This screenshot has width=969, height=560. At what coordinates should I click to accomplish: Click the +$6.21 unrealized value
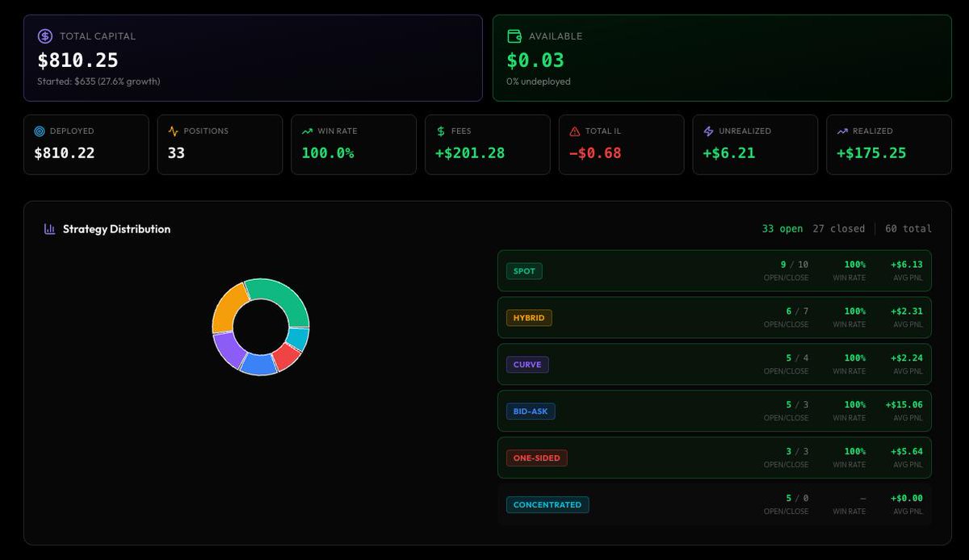[x=729, y=153]
